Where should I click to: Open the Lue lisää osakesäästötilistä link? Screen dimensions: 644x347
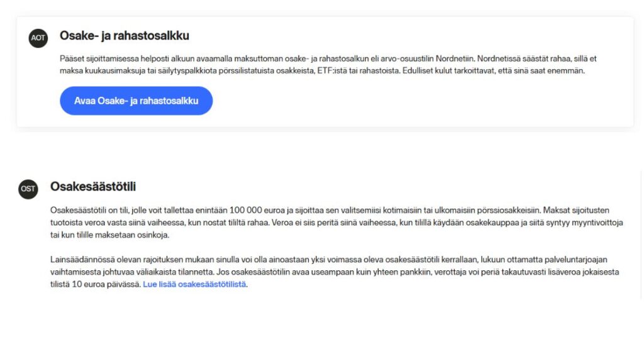[194, 284]
